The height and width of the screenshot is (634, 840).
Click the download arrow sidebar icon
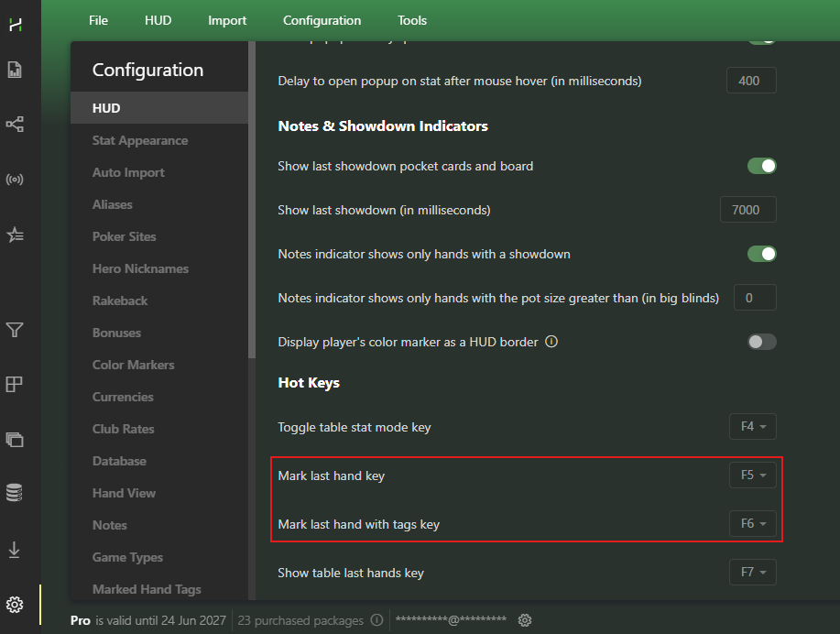tap(15, 550)
